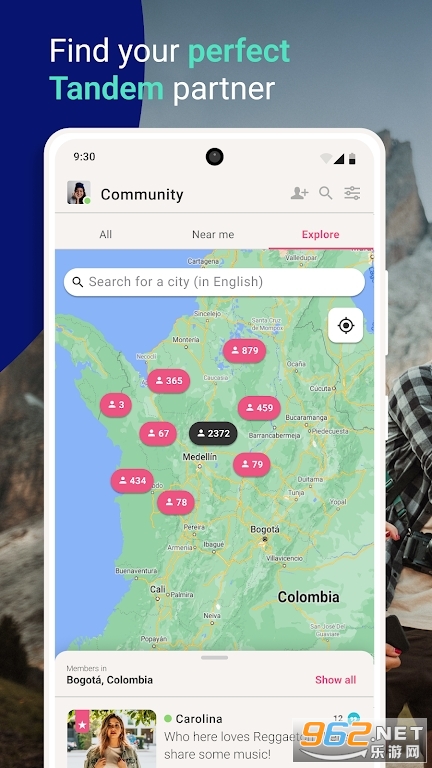
Task: Select the 879 members map marker
Action: (x=244, y=351)
